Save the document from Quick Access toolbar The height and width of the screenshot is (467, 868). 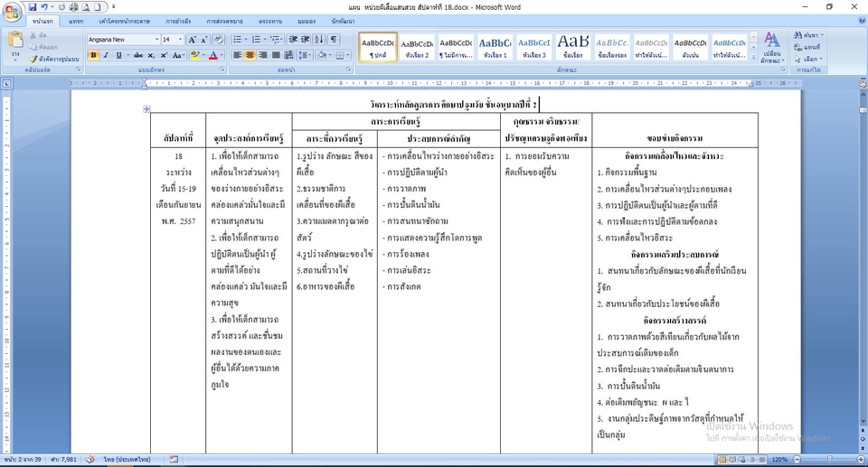point(33,7)
